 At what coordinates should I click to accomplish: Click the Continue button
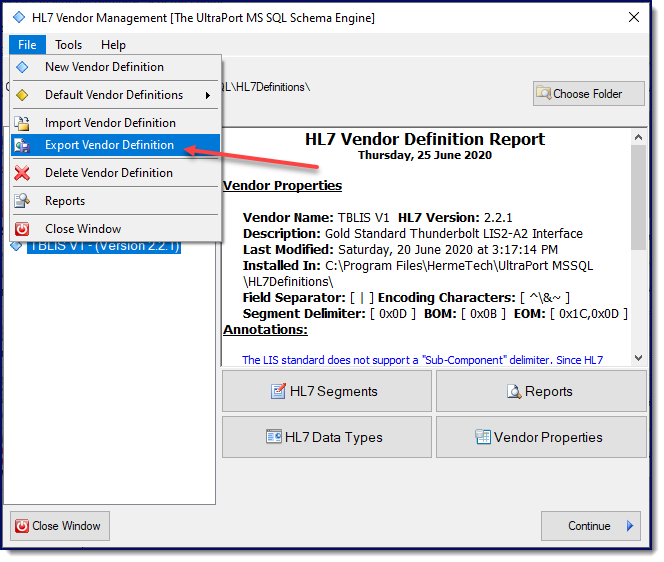(x=591, y=526)
